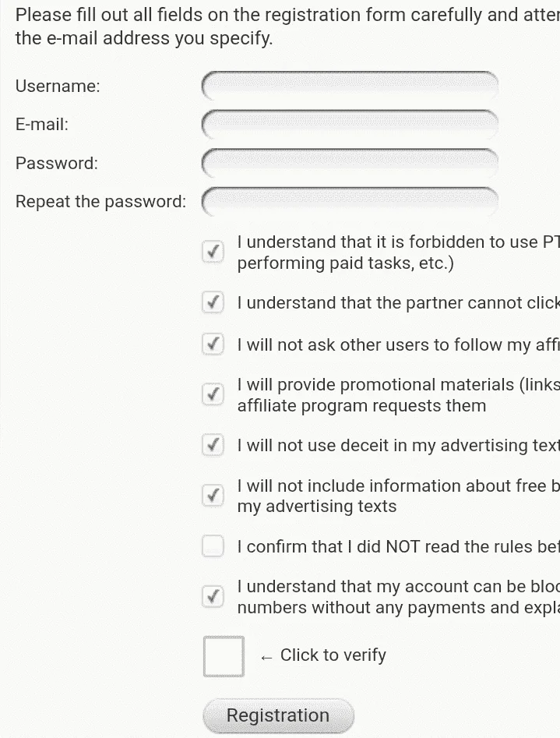The width and height of the screenshot is (560, 738).
Task: Toggle the free information advertising texts checkbox
Action: 213,496
